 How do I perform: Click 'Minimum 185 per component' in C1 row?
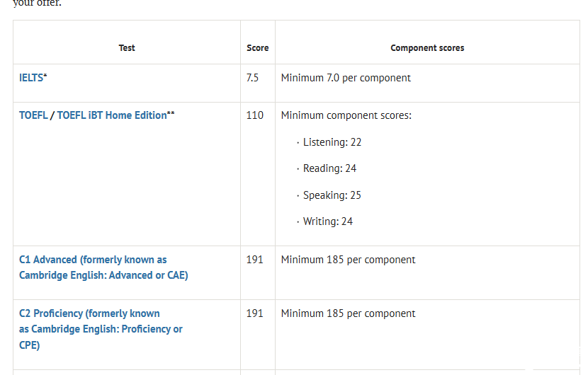pyautogui.click(x=348, y=260)
